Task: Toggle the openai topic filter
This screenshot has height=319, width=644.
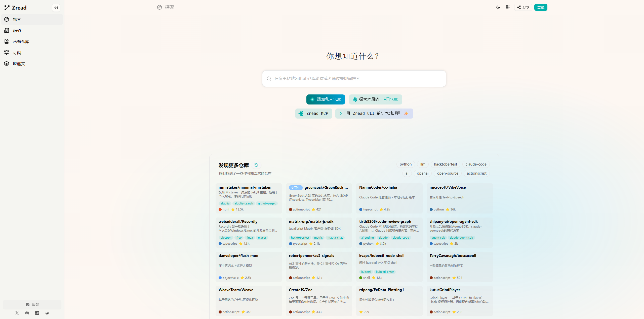Action: click(x=422, y=173)
